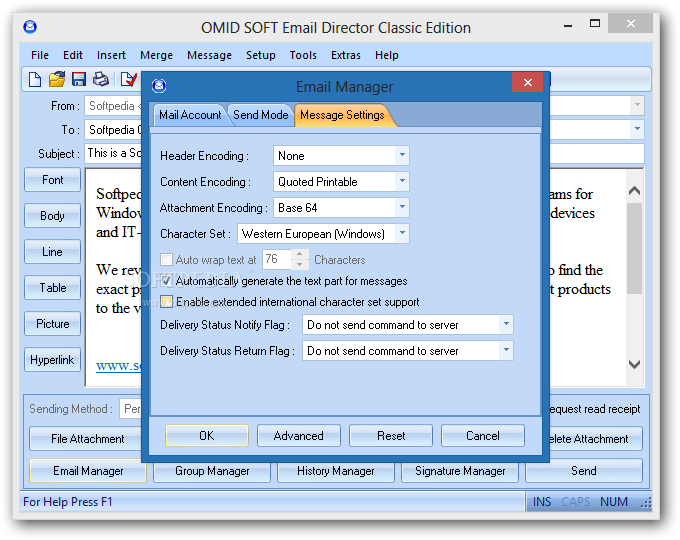
Task: Open the Content Encoding dropdown
Action: (402, 181)
